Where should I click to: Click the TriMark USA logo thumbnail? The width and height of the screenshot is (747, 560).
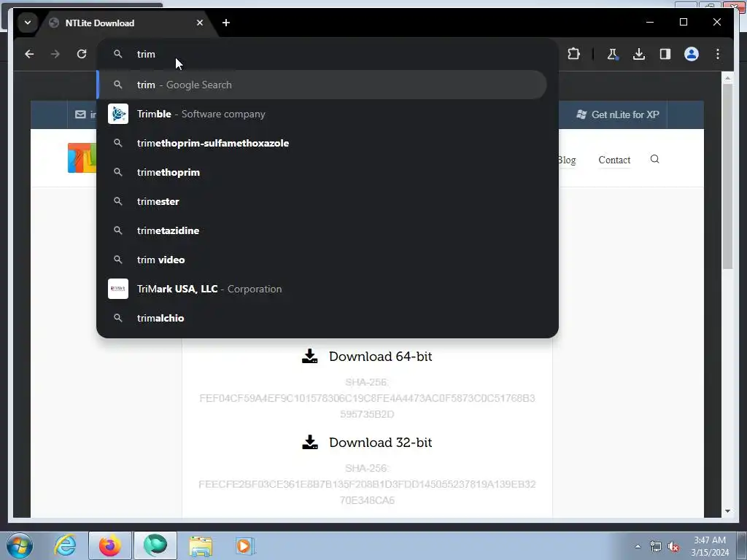[118, 289]
